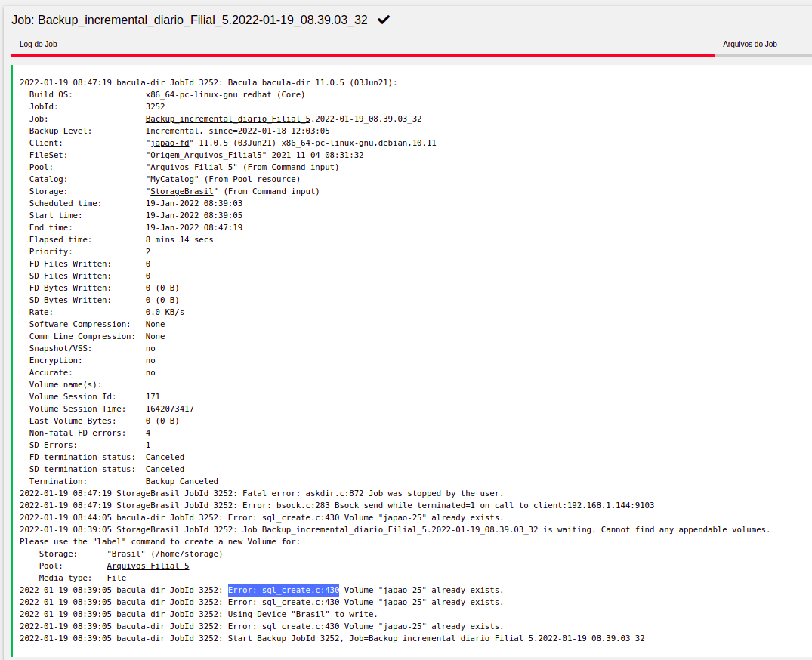Click JobId value 3252

(156, 106)
